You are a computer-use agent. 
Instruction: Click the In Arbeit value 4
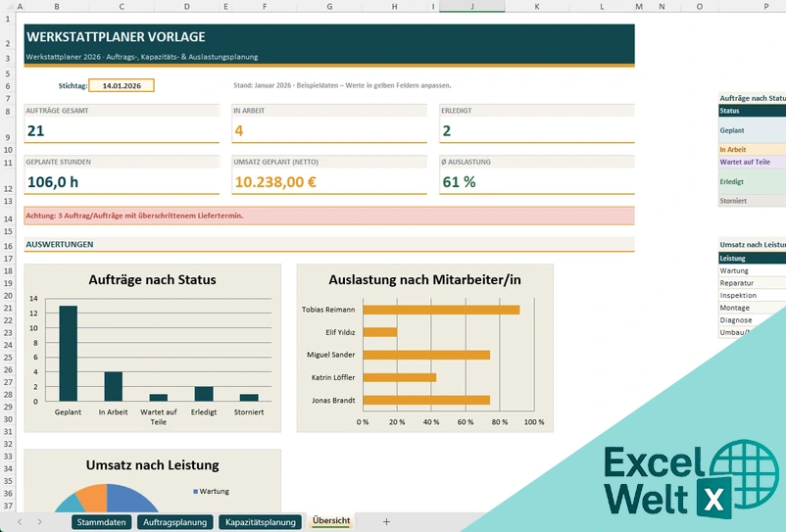pyautogui.click(x=238, y=130)
